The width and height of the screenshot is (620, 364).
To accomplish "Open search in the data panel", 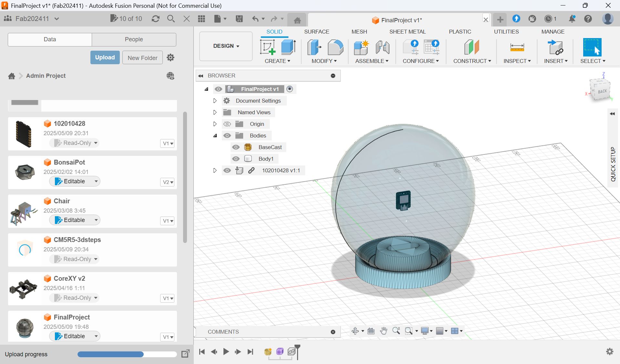I will tap(171, 19).
